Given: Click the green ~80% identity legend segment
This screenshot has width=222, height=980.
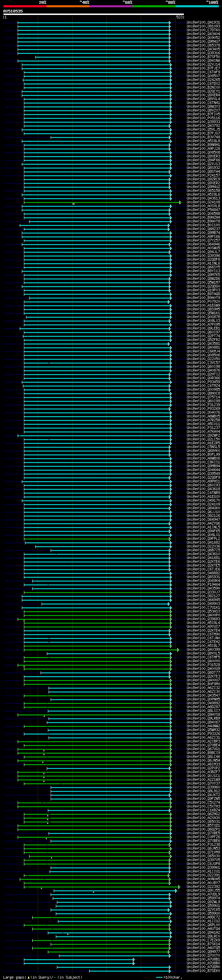Looking at the screenshot, I should tap(154, 6).
